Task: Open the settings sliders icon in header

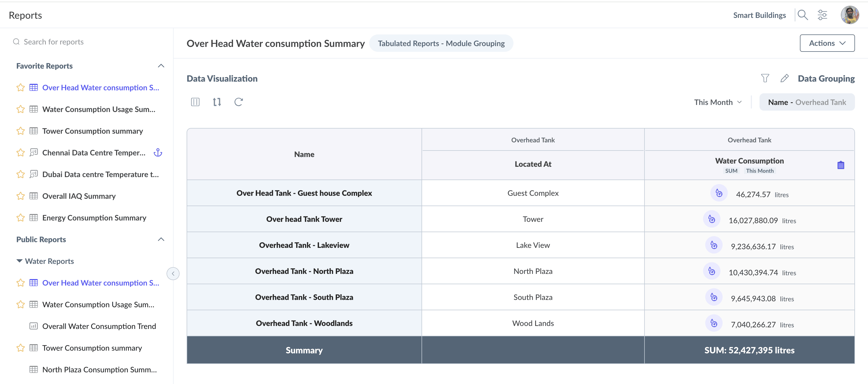Action: click(822, 15)
